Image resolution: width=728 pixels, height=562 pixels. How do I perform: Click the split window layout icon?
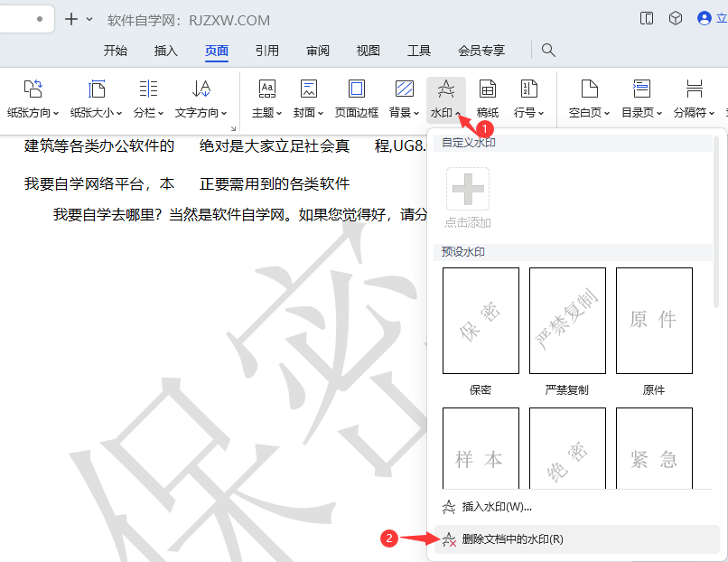(x=647, y=18)
